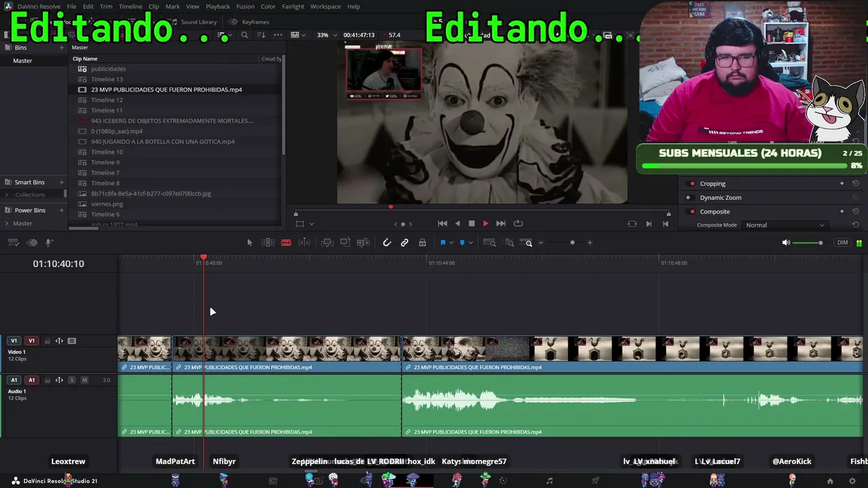This screenshot has width=868, height=488.
Task: Solo the Audio 1 track
Action: click(x=72, y=380)
